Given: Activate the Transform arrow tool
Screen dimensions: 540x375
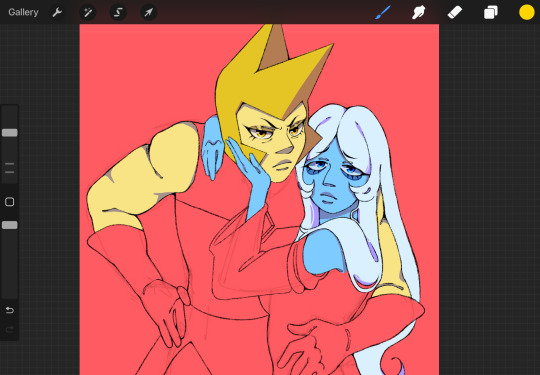Looking at the screenshot, I should (x=149, y=12).
